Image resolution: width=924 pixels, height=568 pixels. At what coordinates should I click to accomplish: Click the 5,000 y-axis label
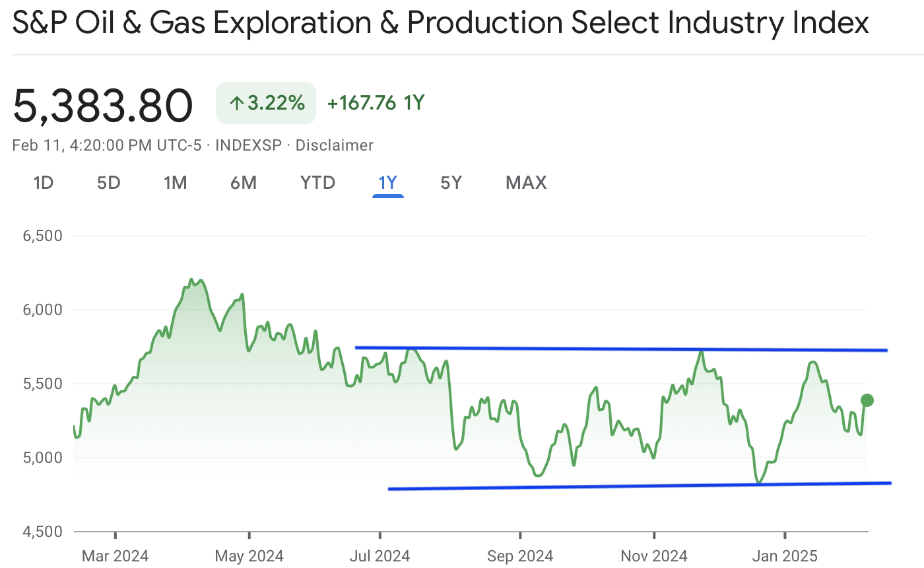(x=42, y=458)
